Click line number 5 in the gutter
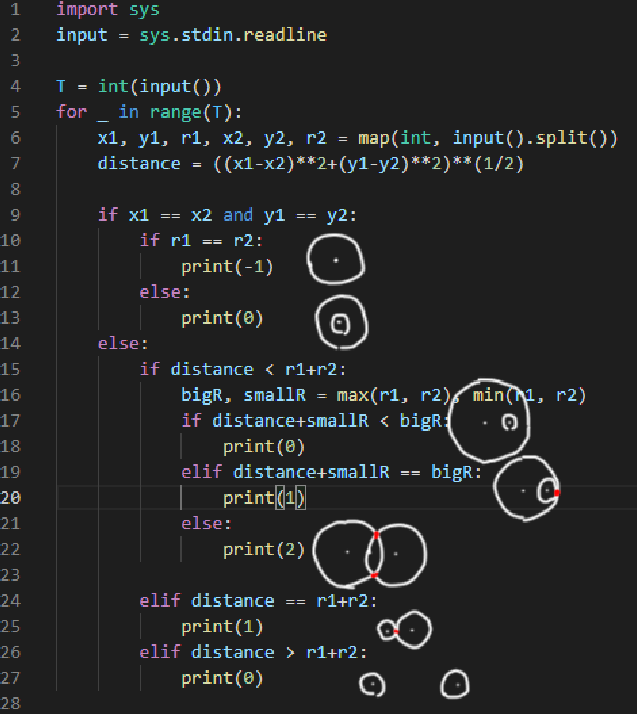The width and height of the screenshot is (637, 714). click(15, 112)
